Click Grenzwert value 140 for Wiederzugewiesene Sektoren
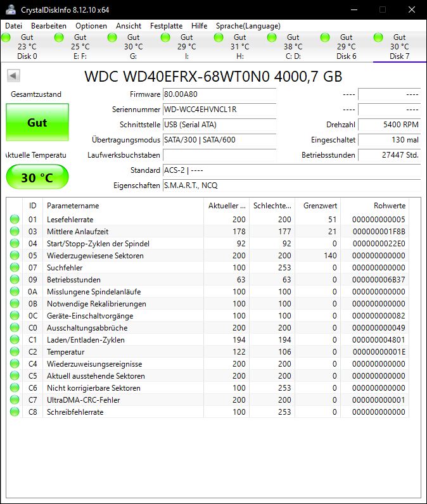The image size is (427, 504). coord(330,256)
